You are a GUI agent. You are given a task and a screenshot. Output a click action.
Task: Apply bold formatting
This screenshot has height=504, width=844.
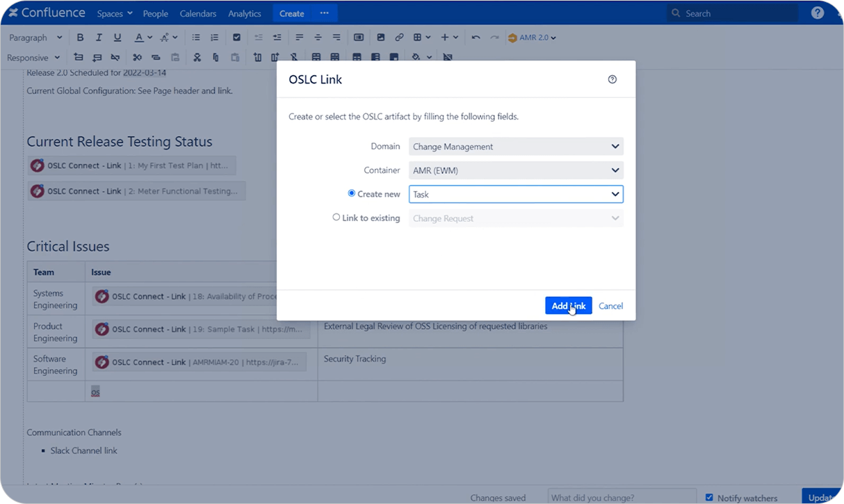80,37
